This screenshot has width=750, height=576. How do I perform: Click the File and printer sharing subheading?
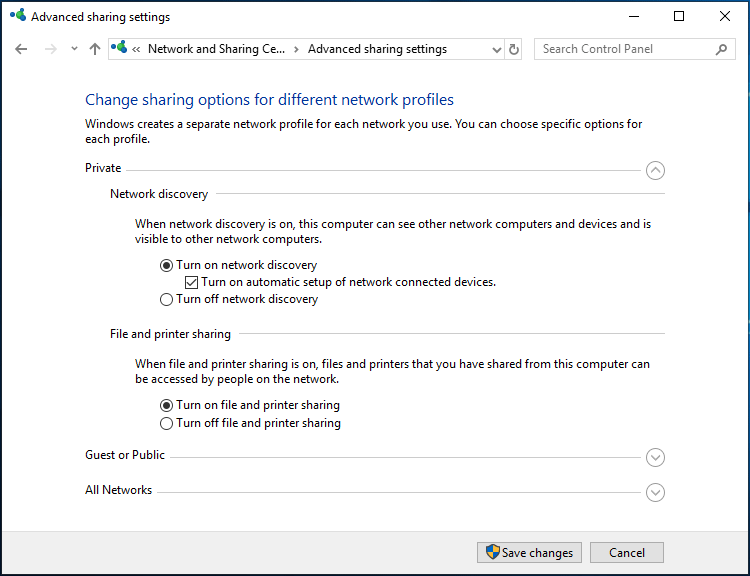(x=170, y=334)
